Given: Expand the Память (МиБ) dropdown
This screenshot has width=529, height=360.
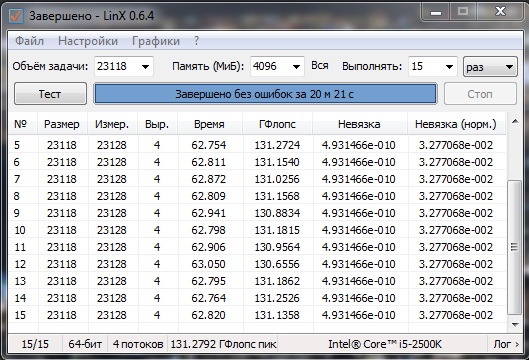Looking at the screenshot, I should pyautogui.click(x=296, y=66).
